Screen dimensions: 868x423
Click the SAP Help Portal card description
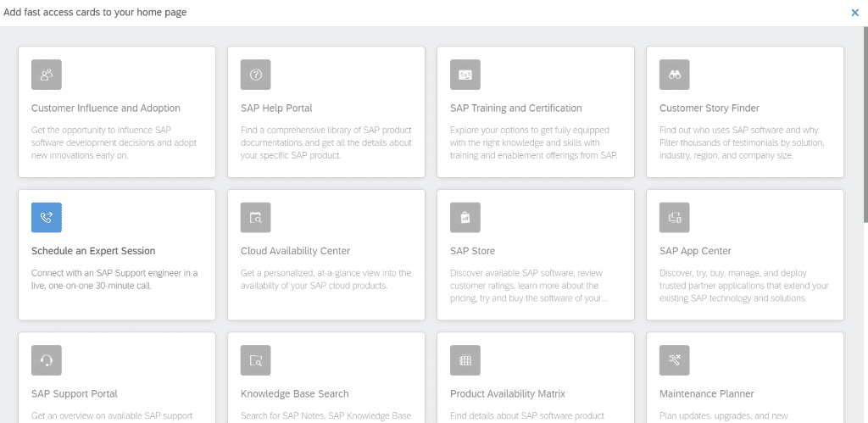325,142
